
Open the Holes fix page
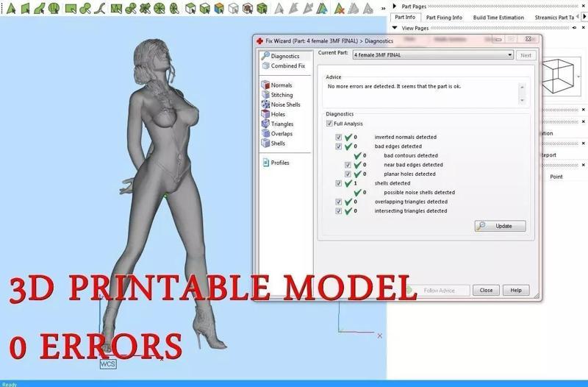(x=273, y=114)
